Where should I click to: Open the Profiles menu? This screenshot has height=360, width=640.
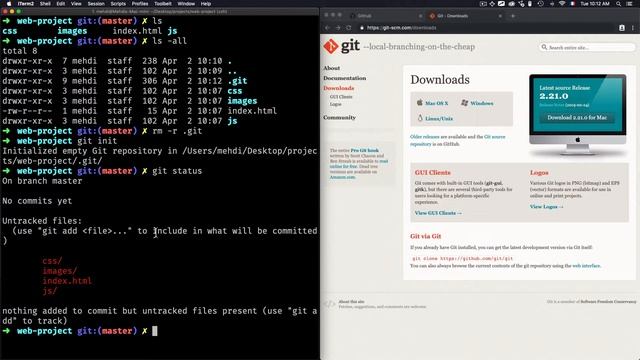coord(140,4)
